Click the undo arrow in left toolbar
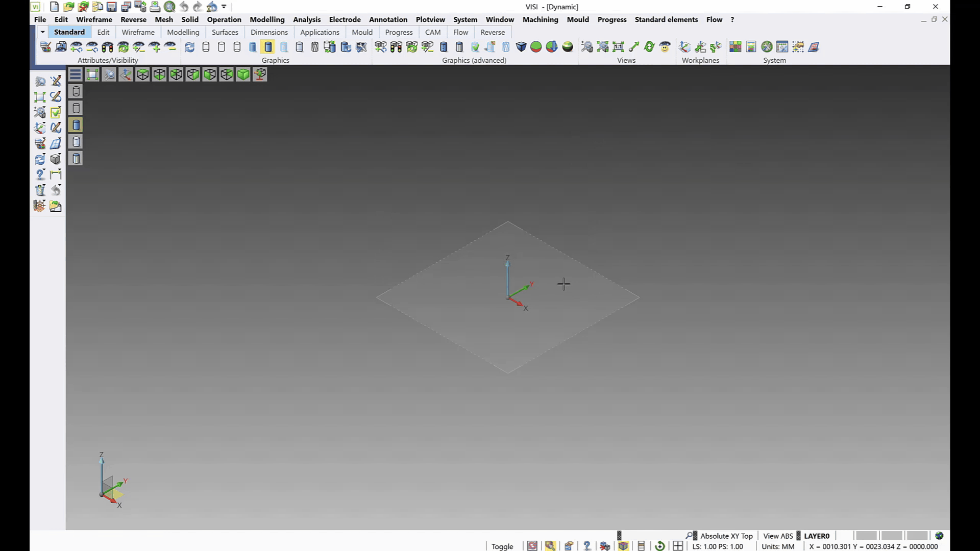The image size is (980, 551). [56, 190]
